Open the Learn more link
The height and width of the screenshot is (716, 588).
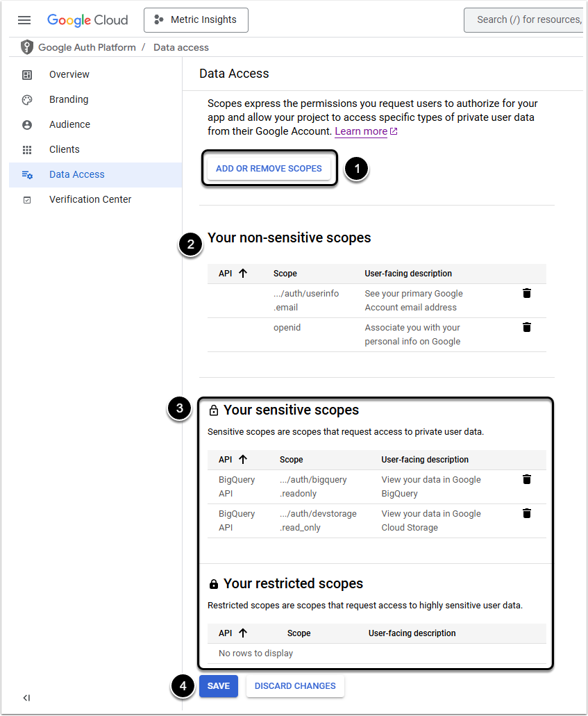pos(361,131)
